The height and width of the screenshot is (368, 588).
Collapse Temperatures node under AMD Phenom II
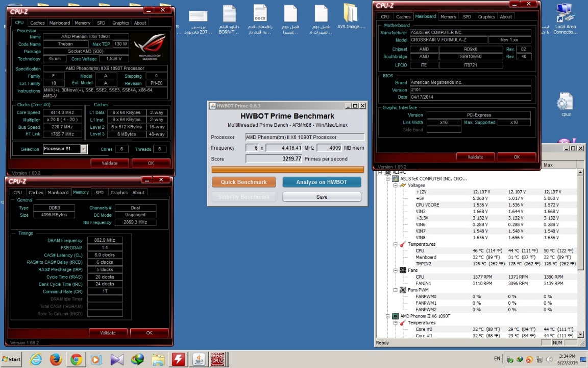pyautogui.click(x=395, y=323)
